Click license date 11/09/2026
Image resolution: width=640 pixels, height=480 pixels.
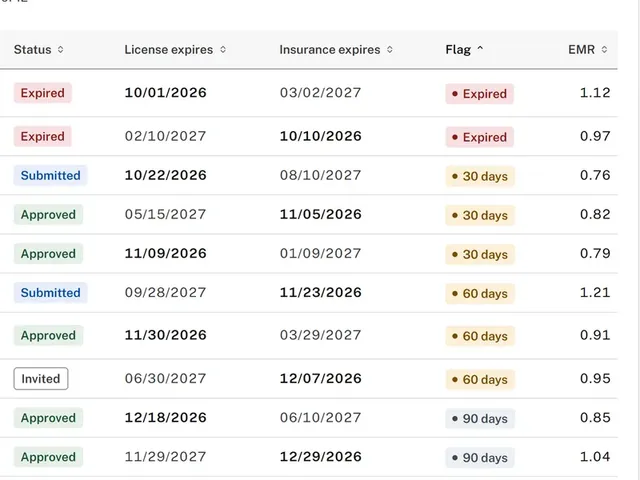tap(165, 253)
